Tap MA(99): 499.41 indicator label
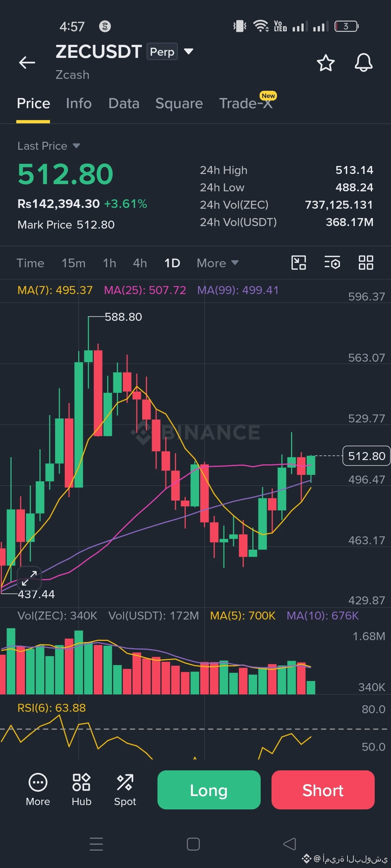 point(238,290)
